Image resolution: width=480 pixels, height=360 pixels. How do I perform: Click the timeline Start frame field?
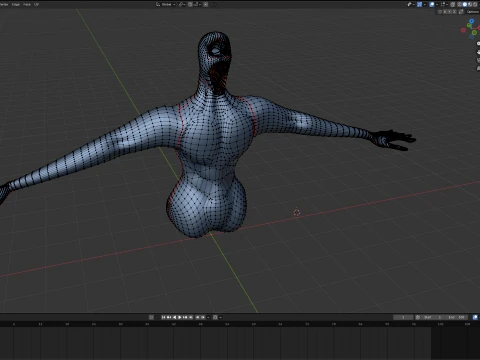[x=433, y=317]
